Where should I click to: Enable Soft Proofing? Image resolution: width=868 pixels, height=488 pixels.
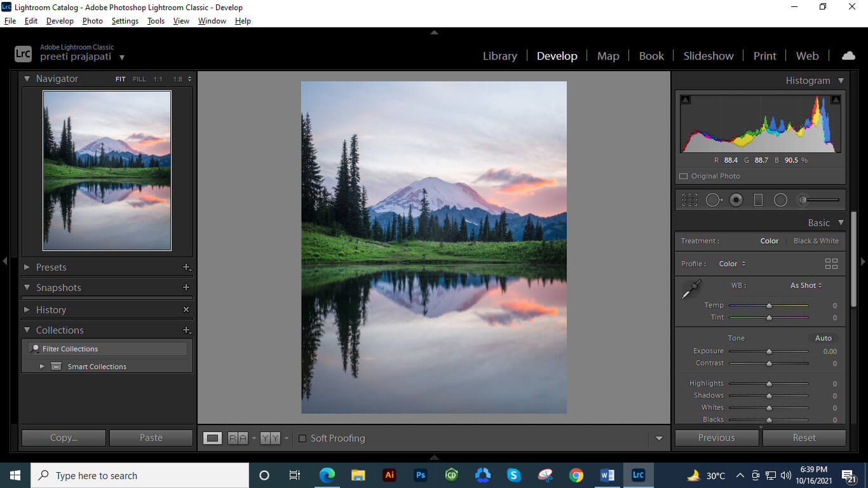pos(302,438)
